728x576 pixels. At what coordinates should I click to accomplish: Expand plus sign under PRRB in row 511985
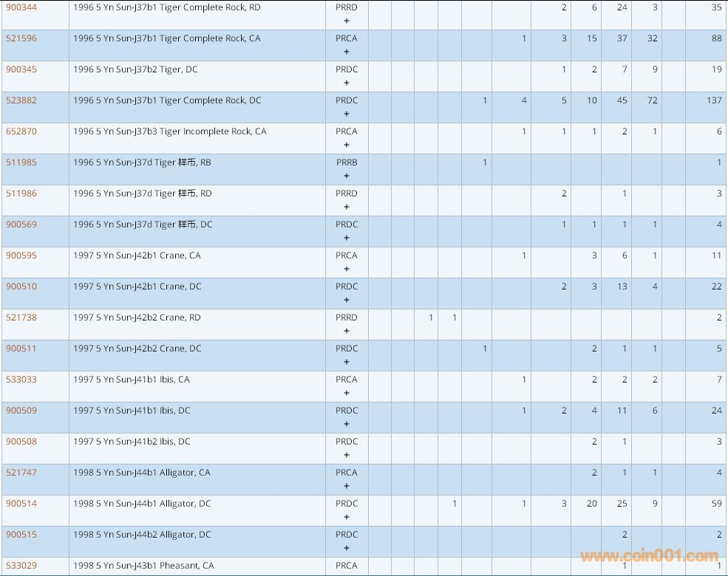click(347, 176)
